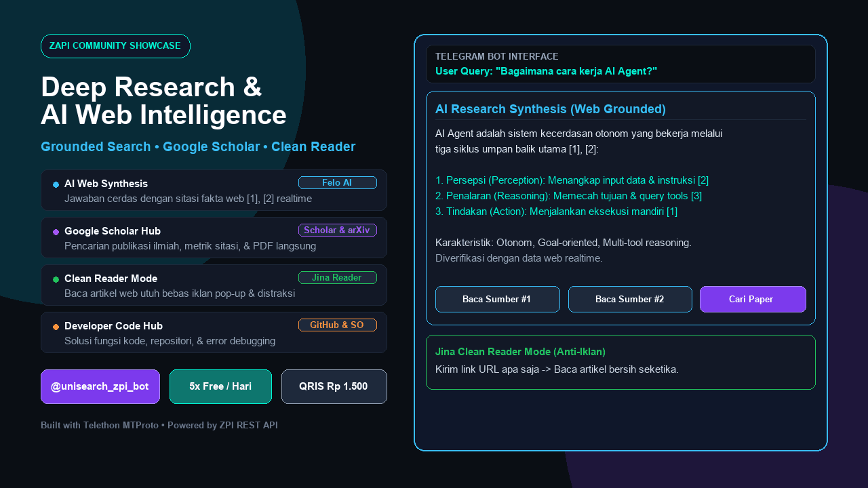Click the GitHub & SO tag
This screenshot has width=868, height=488.
tap(338, 325)
